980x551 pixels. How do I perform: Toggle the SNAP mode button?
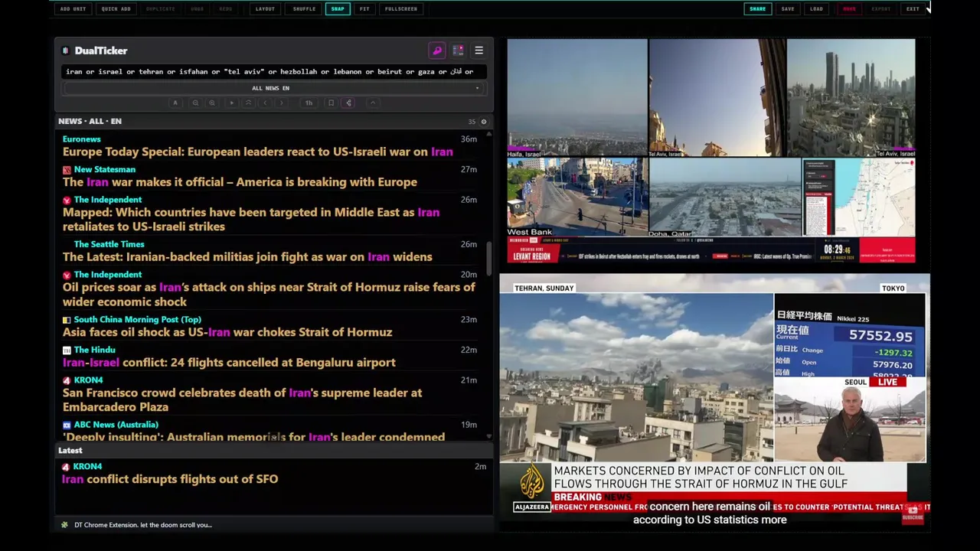pyautogui.click(x=338, y=9)
